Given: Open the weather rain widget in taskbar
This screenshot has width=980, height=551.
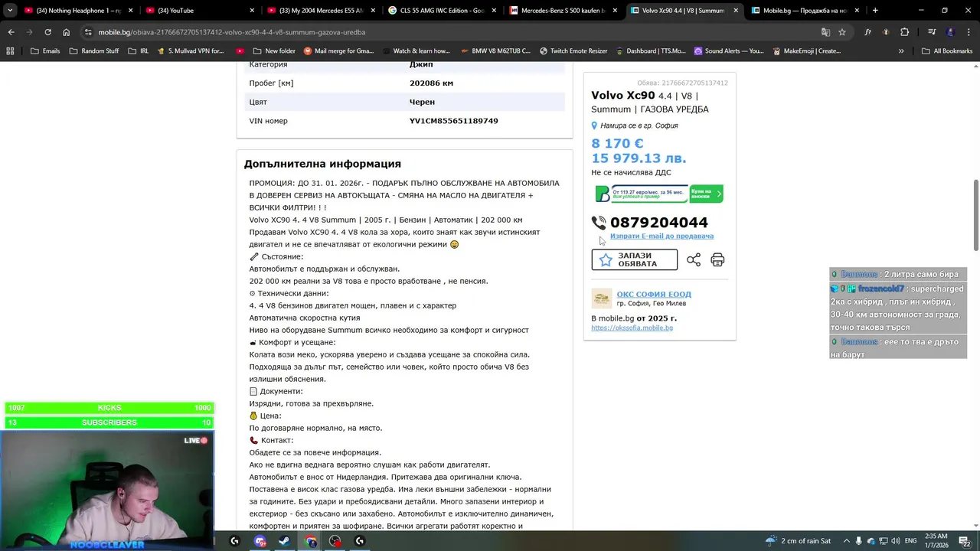Looking at the screenshot, I should coord(798,541).
